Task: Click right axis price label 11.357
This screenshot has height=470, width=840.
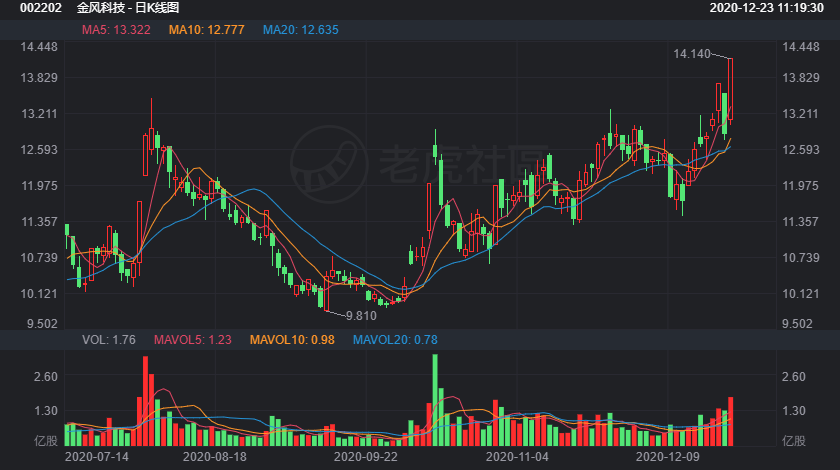Action: 801,221
